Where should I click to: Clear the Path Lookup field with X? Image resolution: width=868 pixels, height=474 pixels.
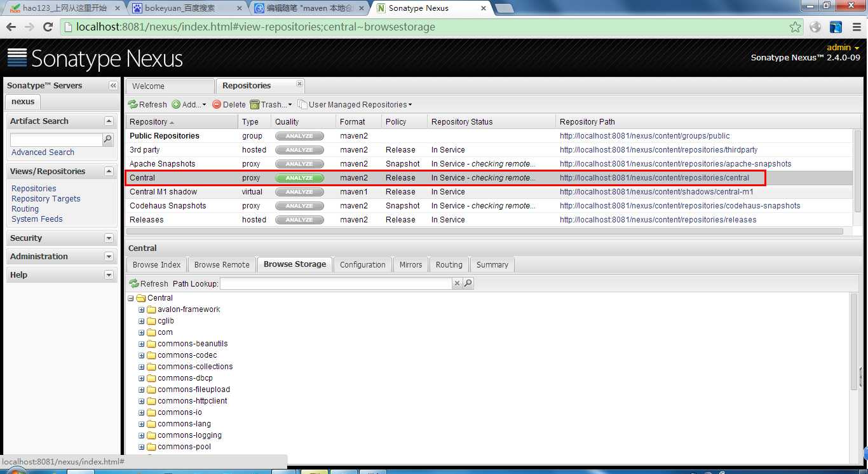click(458, 283)
